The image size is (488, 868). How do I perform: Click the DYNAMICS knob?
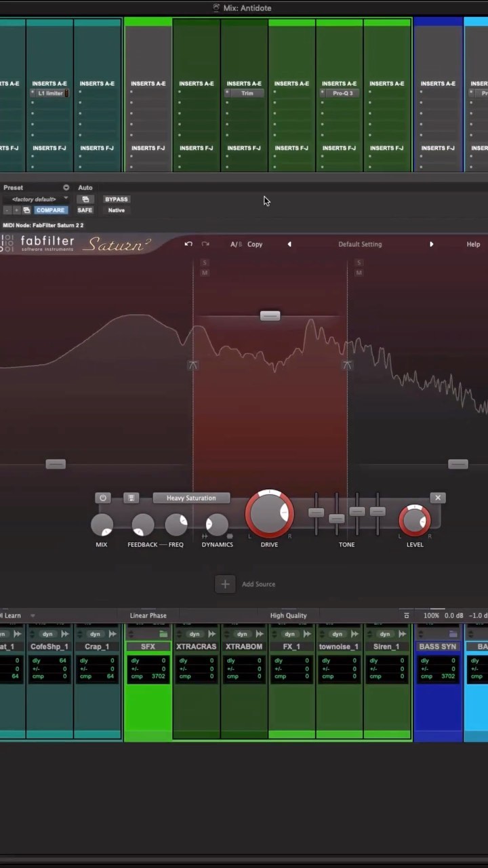217,525
